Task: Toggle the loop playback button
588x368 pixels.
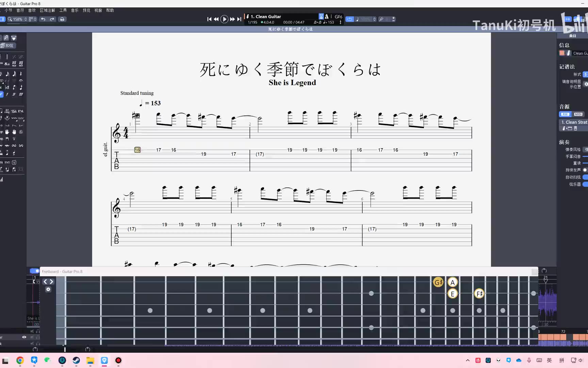Action: coord(350,19)
